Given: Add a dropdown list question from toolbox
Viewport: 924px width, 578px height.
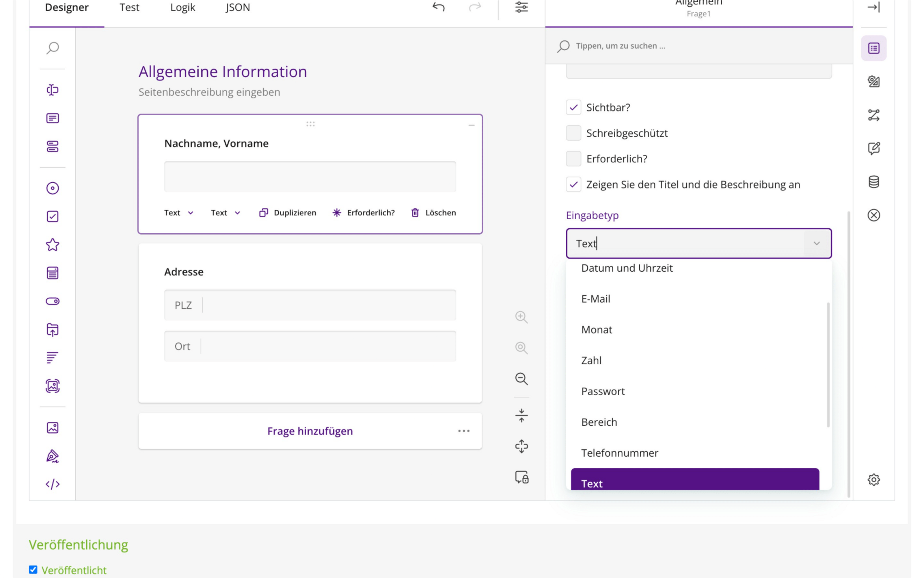Looking at the screenshot, I should pyautogui.click(x=53, y=273).
